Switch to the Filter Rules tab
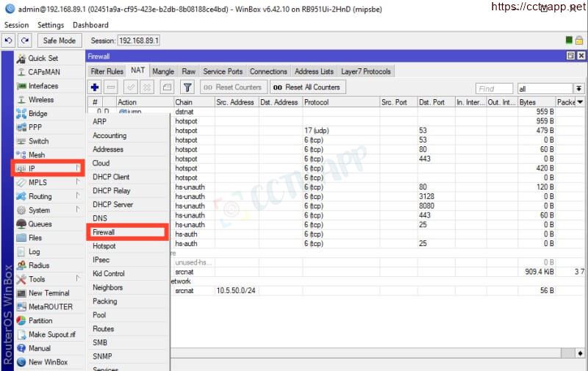This screenshot has width=588, height=371. (107, 71)
